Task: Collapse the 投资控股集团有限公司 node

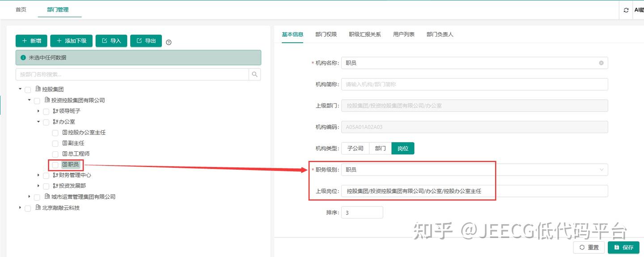Action: tap(30, 100)
